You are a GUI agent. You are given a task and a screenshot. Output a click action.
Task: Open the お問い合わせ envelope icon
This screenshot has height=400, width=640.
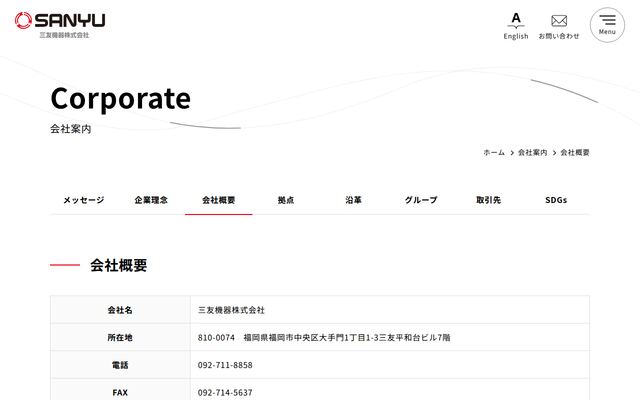tap(559, 27)
